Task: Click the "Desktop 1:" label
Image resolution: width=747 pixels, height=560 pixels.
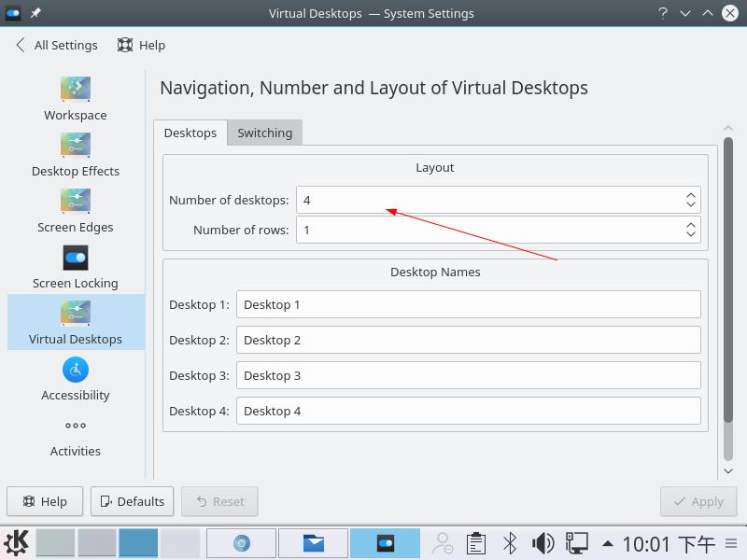Action: [199, 305]
